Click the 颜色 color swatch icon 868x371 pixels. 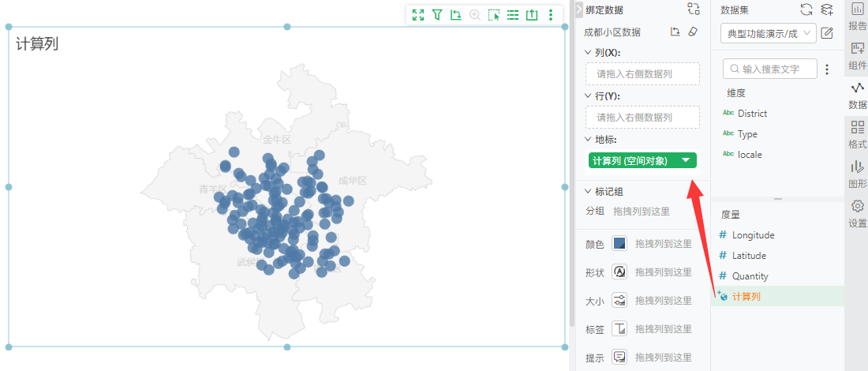pos(619,244)
